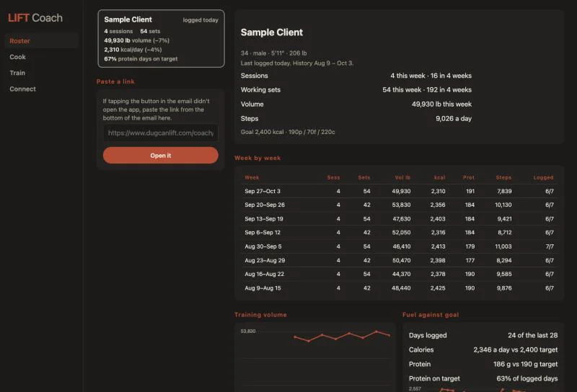Viewport: 577px width, 392px height.
Task: Click the Sample Client profile heading
Action: click(272, 32)
